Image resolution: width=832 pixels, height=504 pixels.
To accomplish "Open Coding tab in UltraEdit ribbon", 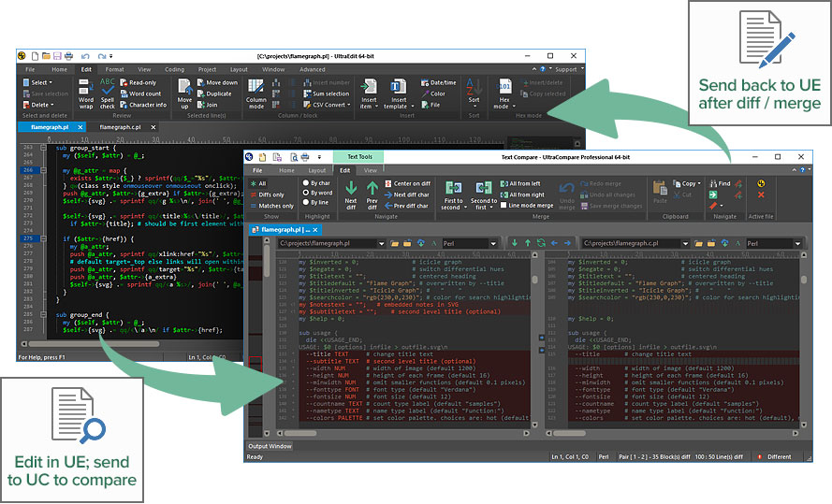I will point(174,69).
